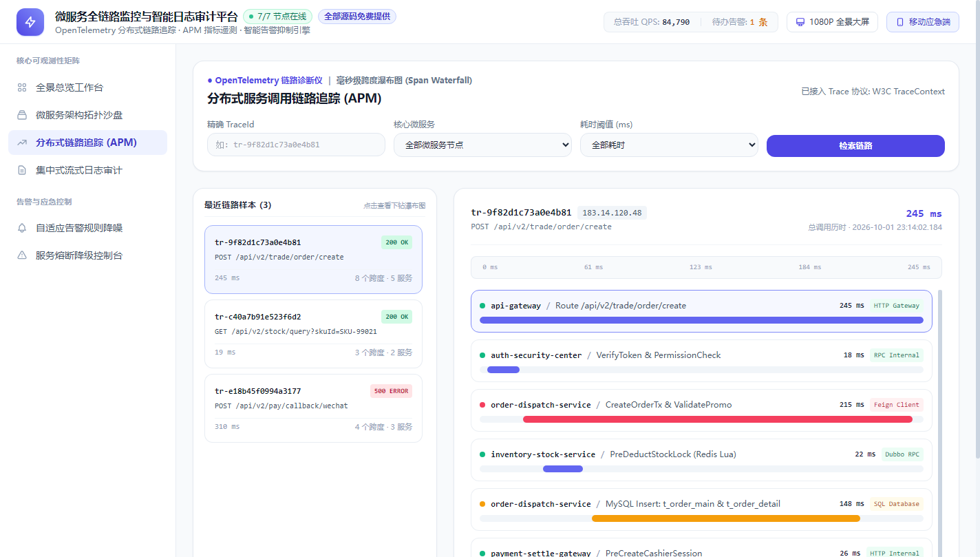Click the browser page vertical scrollbar

(977, 229)
